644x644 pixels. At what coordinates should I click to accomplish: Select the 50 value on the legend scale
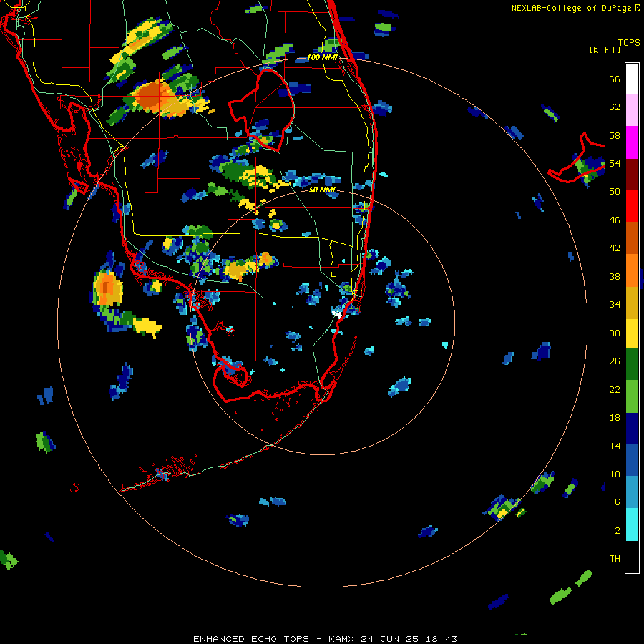(615, 192)
